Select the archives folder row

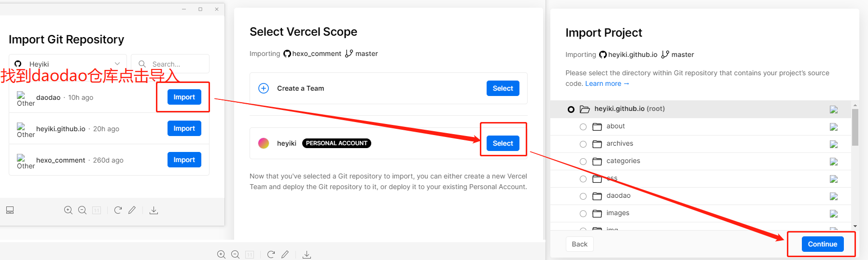tap(700, 144)
